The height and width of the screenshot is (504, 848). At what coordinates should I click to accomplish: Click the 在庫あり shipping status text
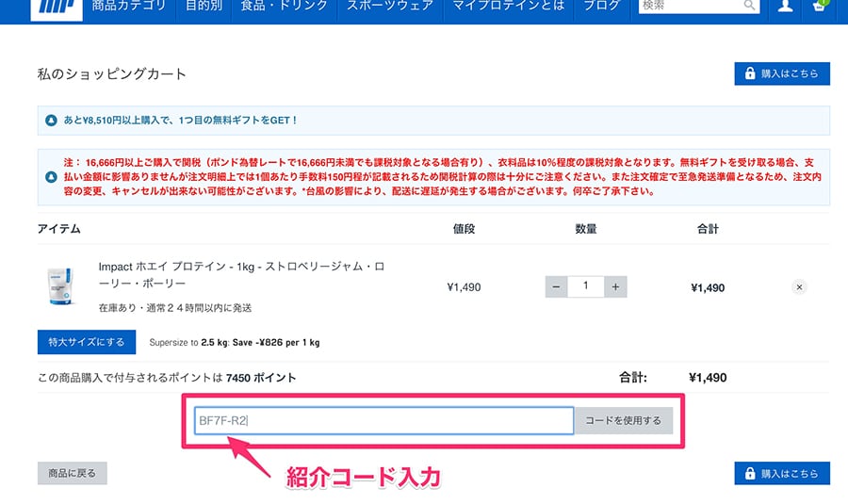coord(175,308)
